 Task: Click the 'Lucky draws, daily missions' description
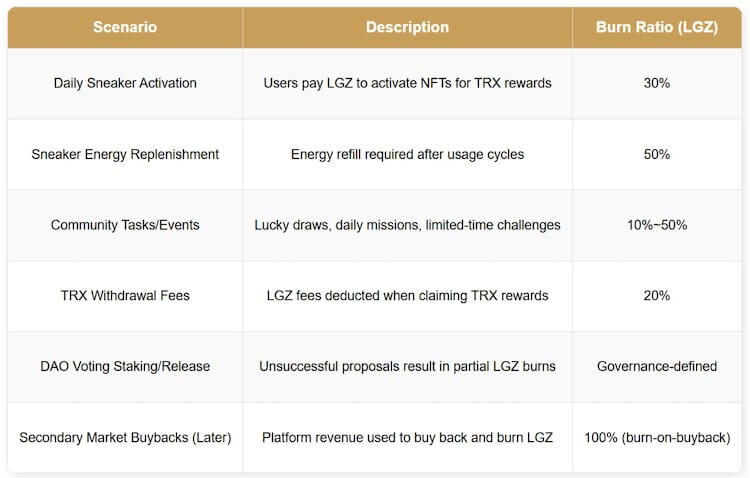[x=407, y=225]
